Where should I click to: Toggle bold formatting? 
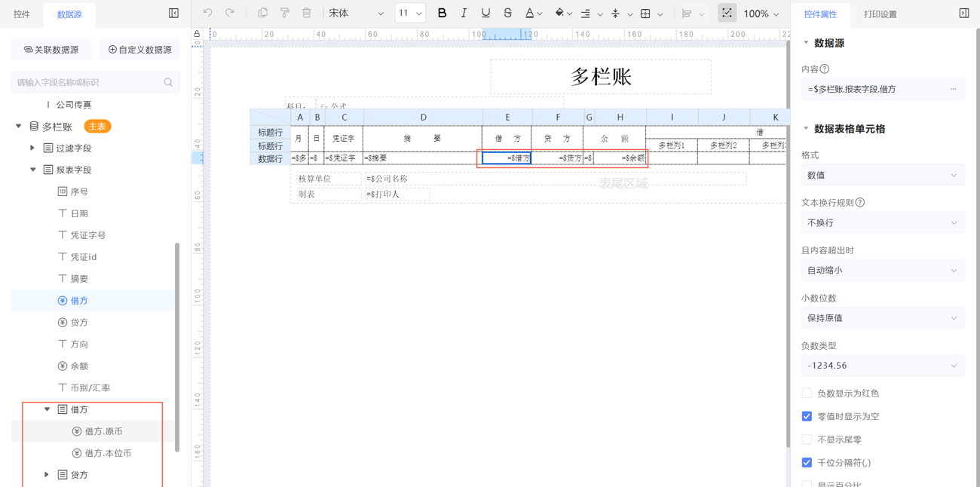click(442, 13)
